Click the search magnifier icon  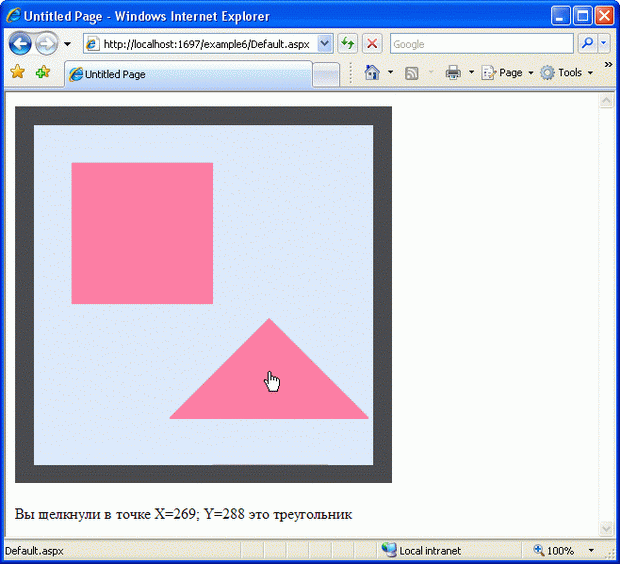(587, 44)
